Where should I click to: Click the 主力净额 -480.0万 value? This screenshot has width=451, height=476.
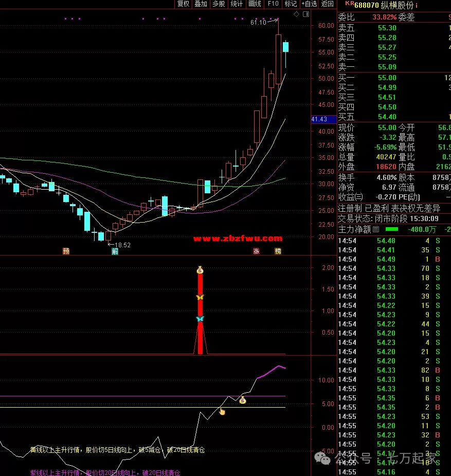coord(422,229)
